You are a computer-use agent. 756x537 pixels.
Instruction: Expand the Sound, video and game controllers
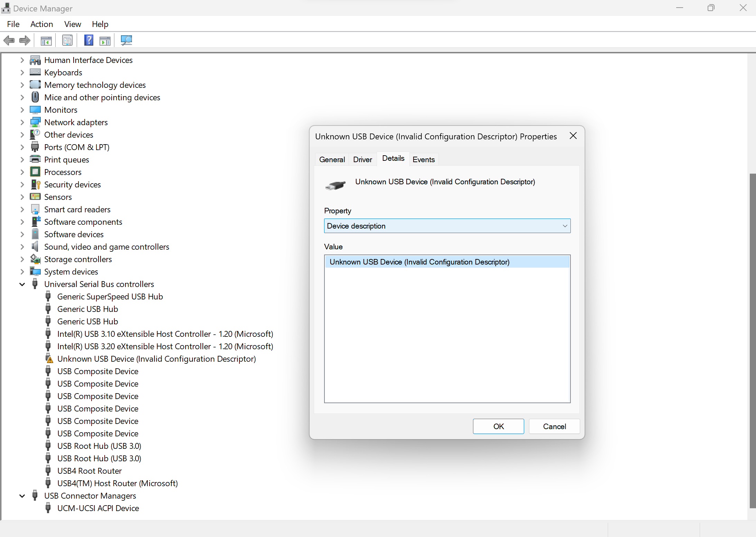point(22,247)
